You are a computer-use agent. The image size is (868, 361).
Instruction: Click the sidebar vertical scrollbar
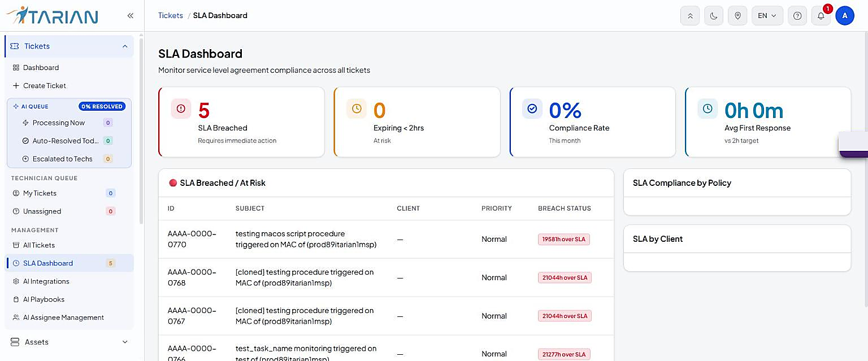pyautogui.click(x=141, y=130)
